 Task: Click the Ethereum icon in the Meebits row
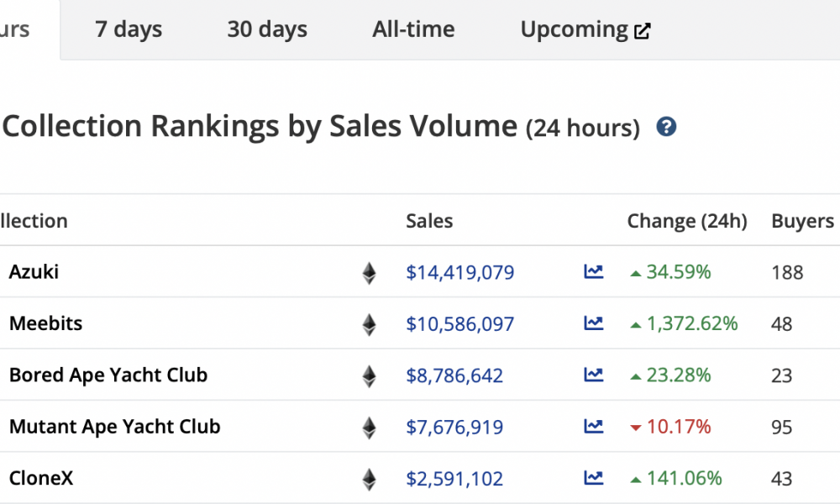click(x=369, y=324)
